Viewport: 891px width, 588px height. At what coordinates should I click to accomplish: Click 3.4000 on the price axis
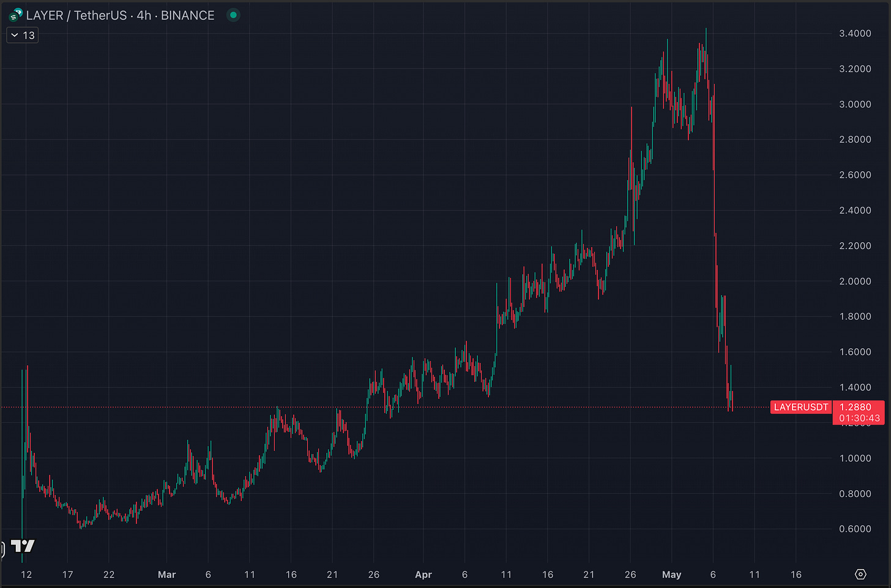[855, 34]
